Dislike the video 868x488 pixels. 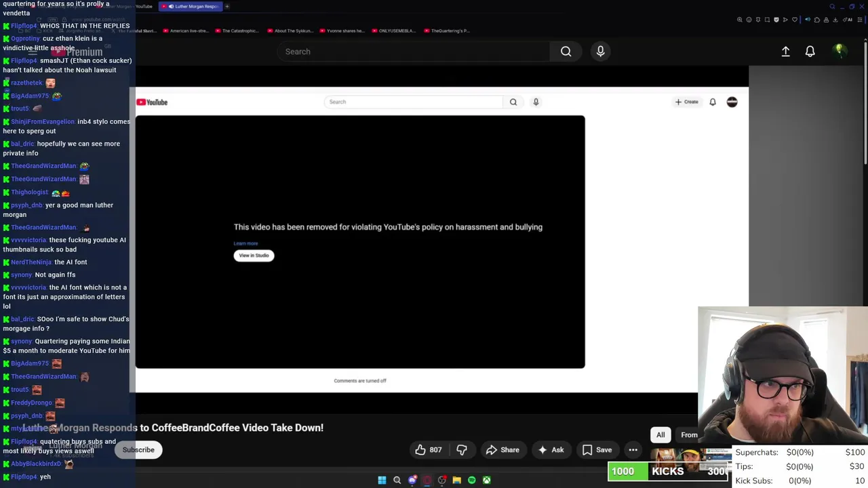click(x=462, y=450)
